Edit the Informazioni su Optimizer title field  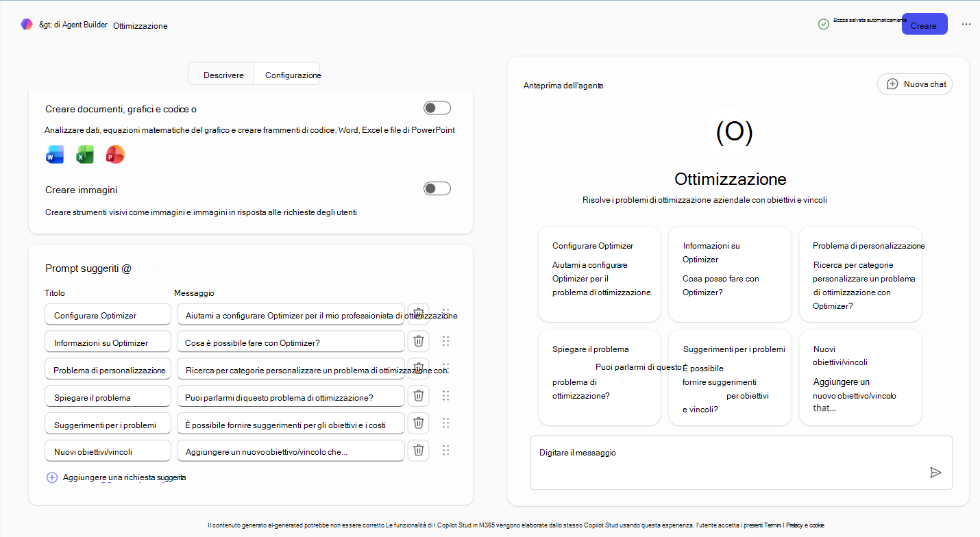pos(108,342)
